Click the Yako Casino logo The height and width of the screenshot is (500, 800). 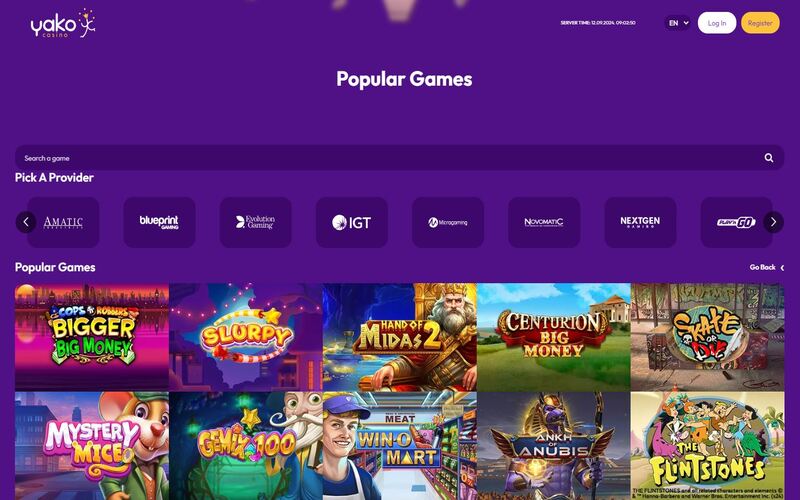[63, 23]
